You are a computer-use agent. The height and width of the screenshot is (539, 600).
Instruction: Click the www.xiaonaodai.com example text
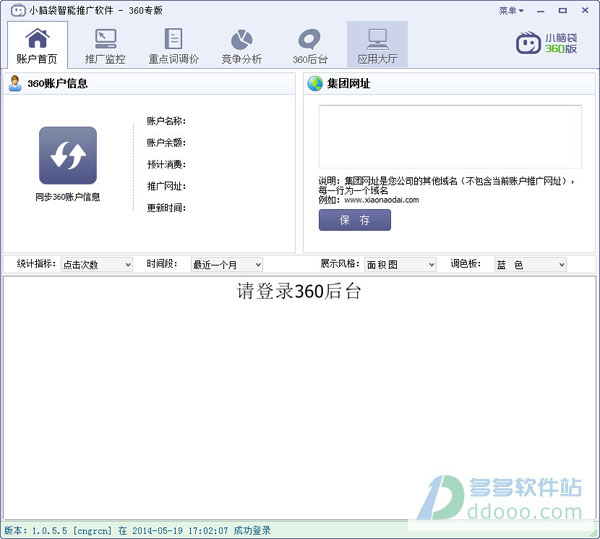[x=382, y=200]
